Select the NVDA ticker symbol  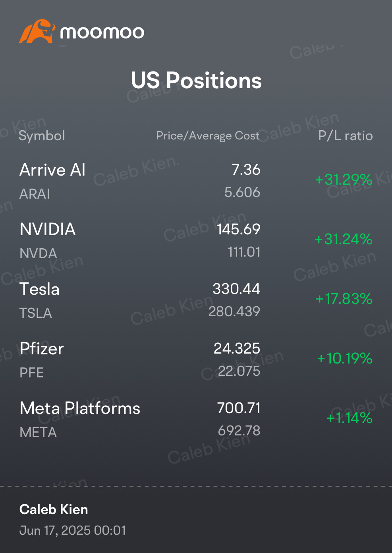[39, 253]
